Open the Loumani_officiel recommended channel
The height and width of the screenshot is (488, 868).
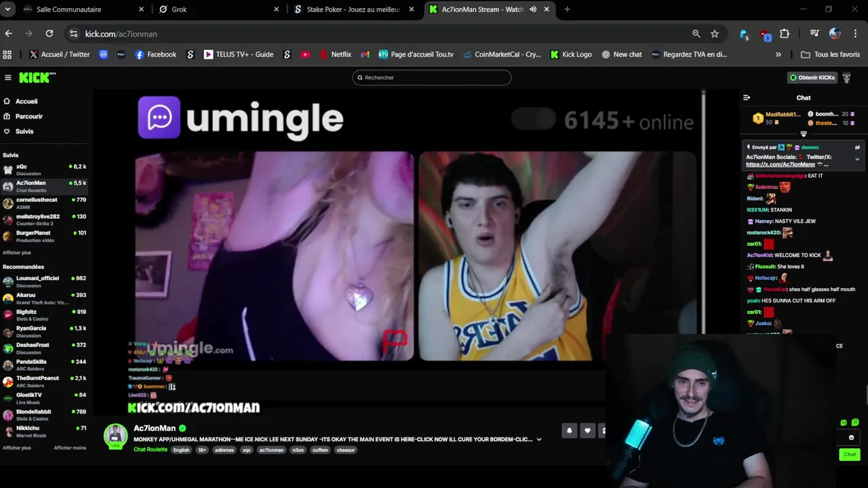44,281
